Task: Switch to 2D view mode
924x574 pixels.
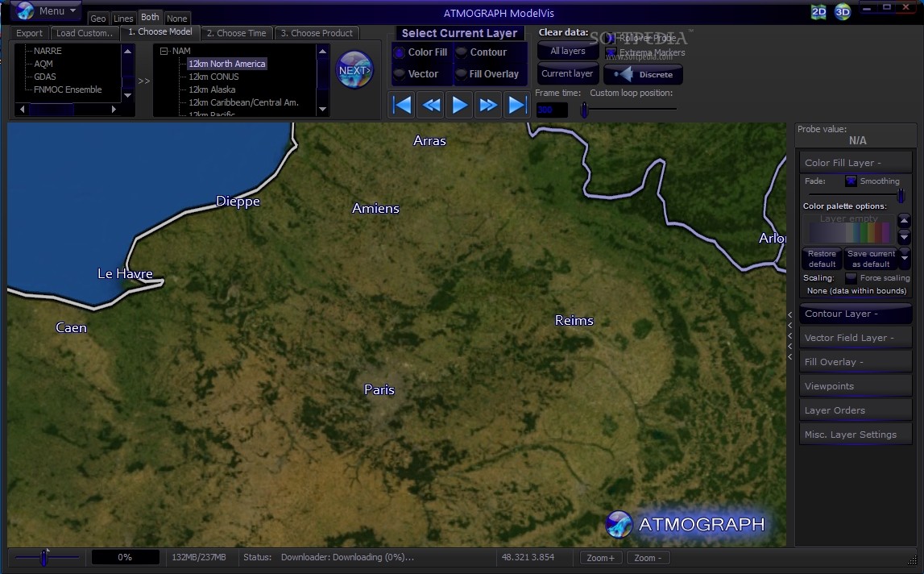Action: (x=818, y=12)
